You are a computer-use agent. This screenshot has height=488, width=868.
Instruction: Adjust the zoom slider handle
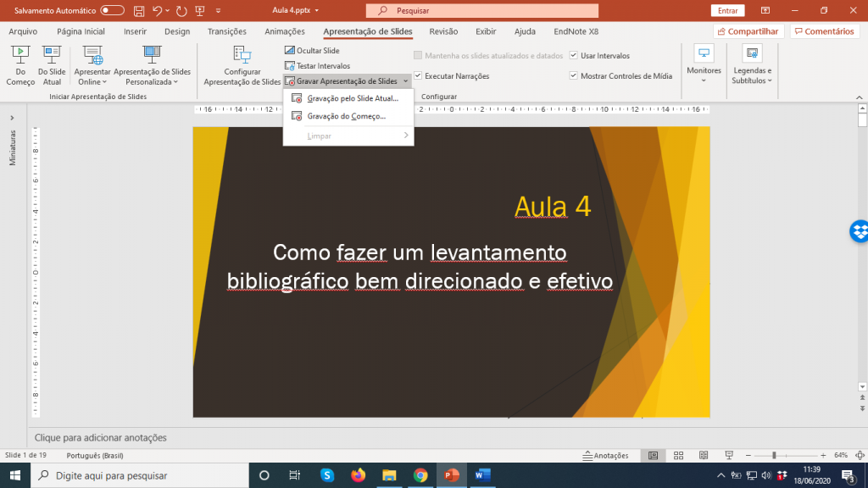(x=774, y=455)
